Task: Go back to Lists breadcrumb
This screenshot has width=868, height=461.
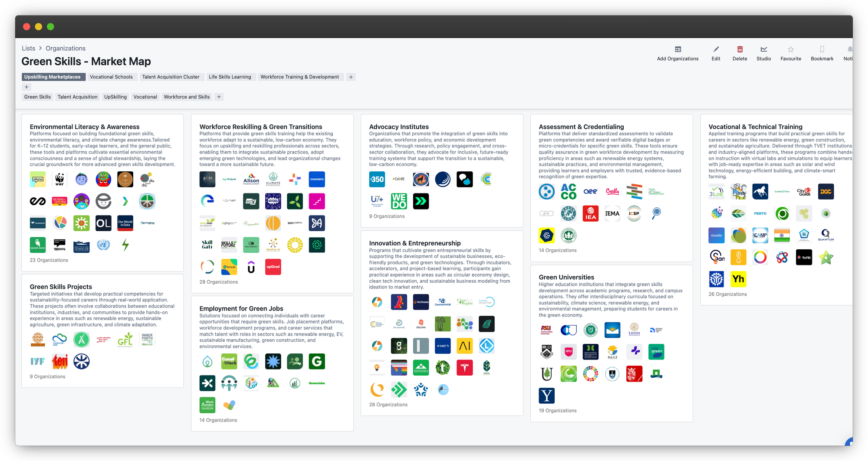Action: [x=29, y=48]
